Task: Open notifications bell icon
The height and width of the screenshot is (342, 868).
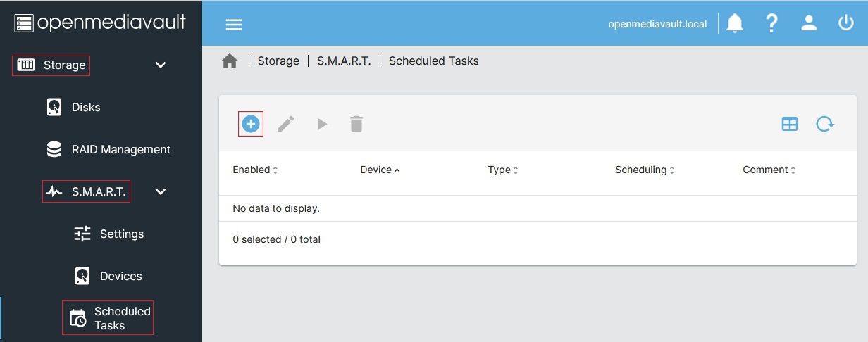Action: (735, 23)
